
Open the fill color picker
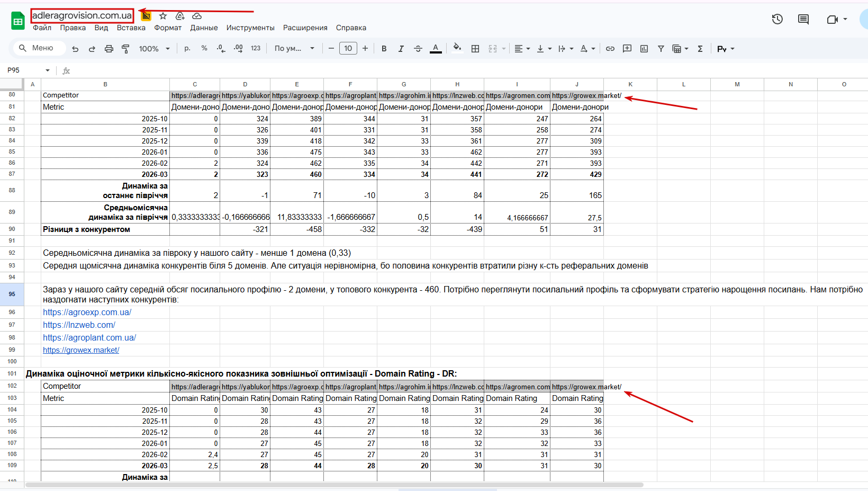[x=457, y=49]
